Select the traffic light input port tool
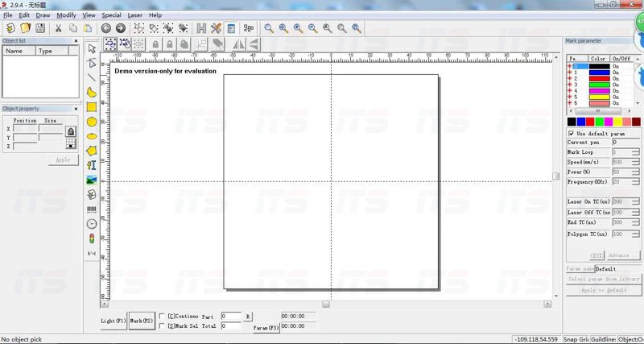 (92, 238)
